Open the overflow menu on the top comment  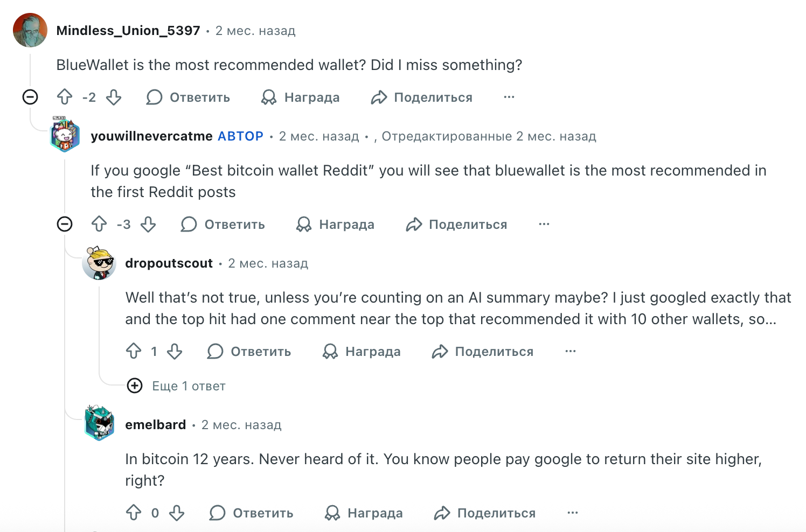pyautogui.click(x=509, y=97)
